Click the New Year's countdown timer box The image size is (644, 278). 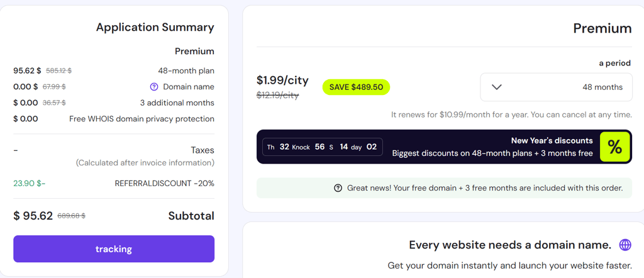pos(322,147)
